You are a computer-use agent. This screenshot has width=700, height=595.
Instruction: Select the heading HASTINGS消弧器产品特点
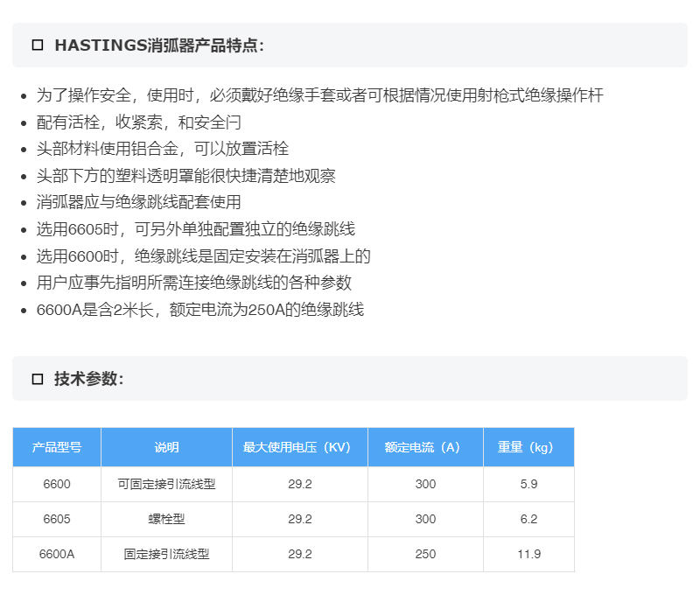159,45
